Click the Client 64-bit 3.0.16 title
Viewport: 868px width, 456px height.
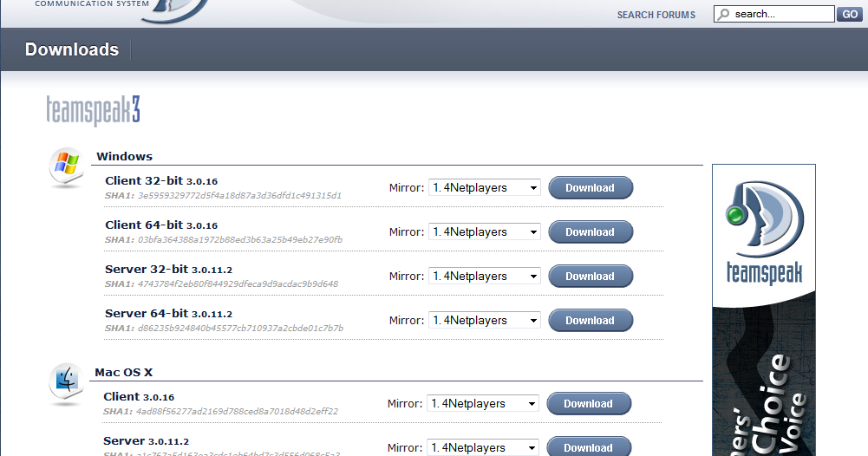[x=161, y=225]
